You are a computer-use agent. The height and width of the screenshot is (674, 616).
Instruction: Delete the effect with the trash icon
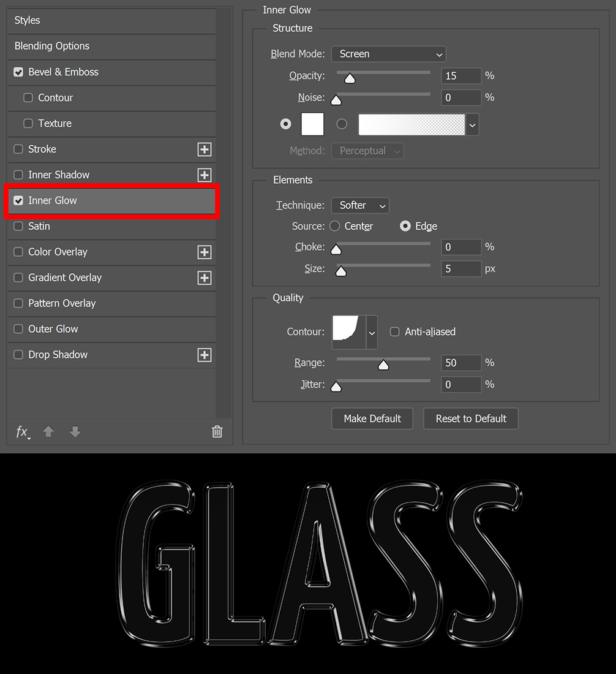(217, 432)
